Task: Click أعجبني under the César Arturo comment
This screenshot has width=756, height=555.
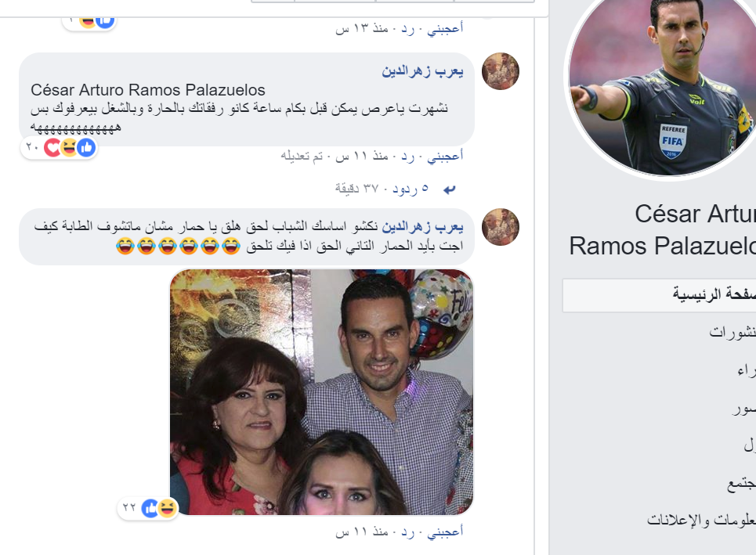Action: point(445,156)
